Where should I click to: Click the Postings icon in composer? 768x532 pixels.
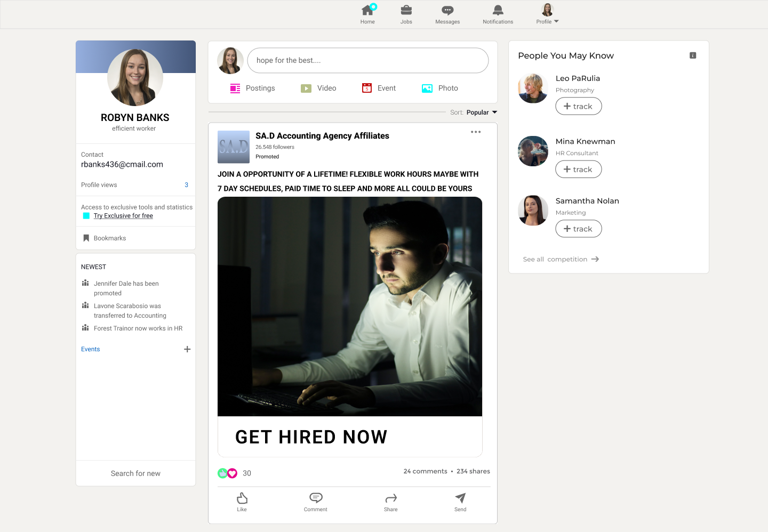pyautogui.click(x=235, y=88)
